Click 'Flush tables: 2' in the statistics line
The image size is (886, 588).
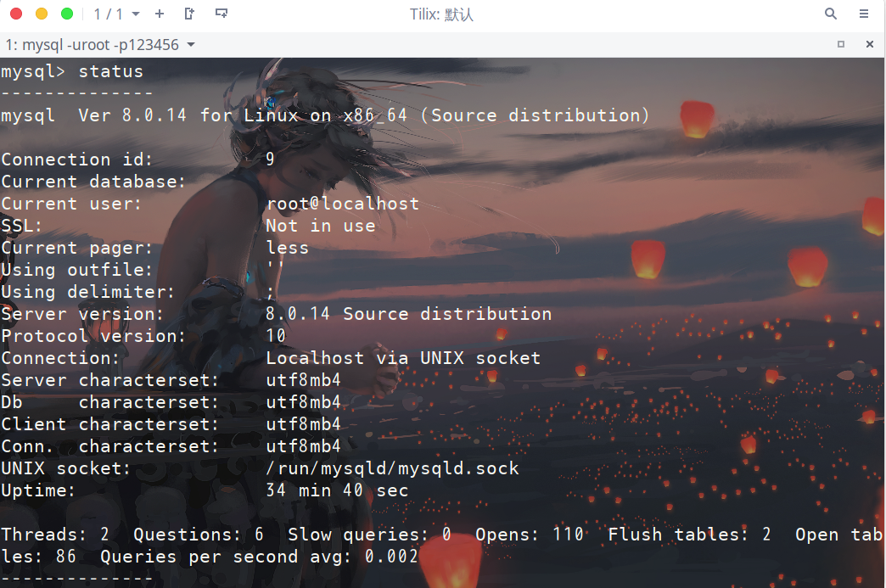point(689,534)
